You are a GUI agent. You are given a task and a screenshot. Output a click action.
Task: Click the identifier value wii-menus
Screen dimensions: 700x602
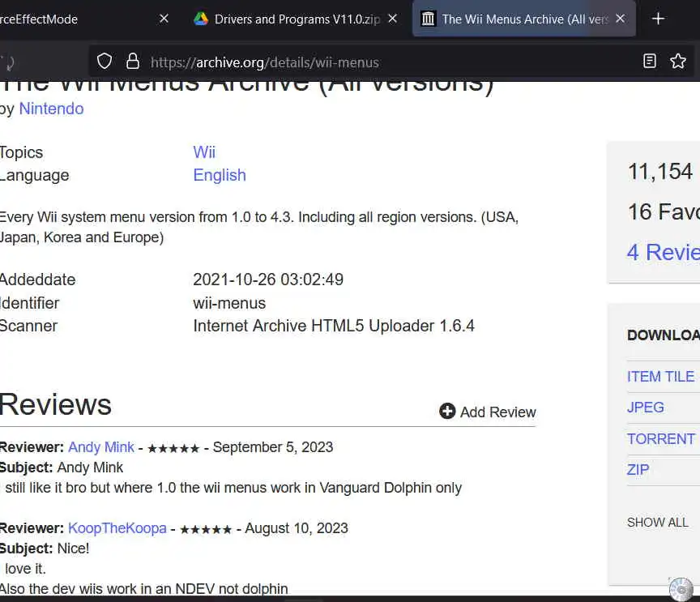(x=229, y=303)
